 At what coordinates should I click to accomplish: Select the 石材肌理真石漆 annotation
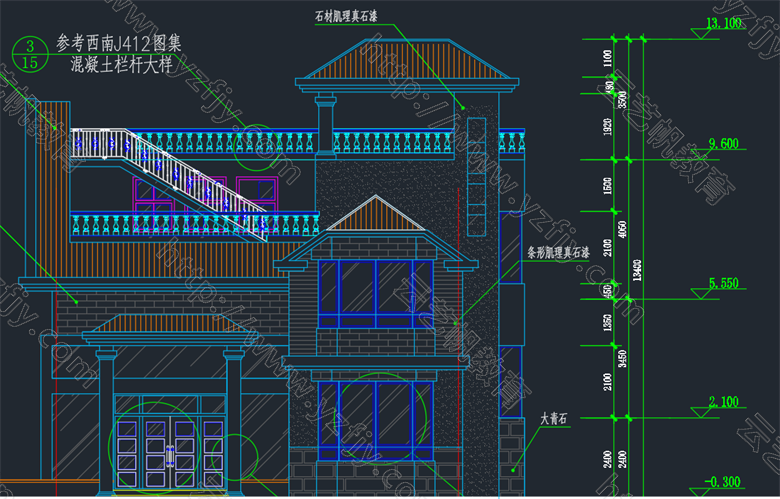(346, 16)
